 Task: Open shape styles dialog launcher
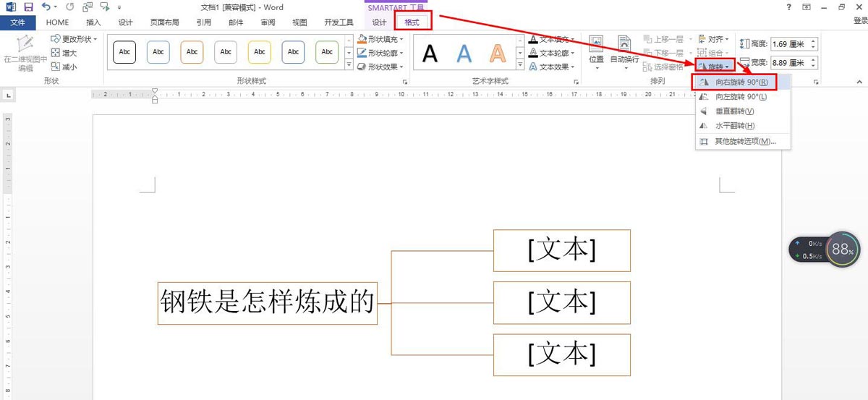(x=404, y=82)
